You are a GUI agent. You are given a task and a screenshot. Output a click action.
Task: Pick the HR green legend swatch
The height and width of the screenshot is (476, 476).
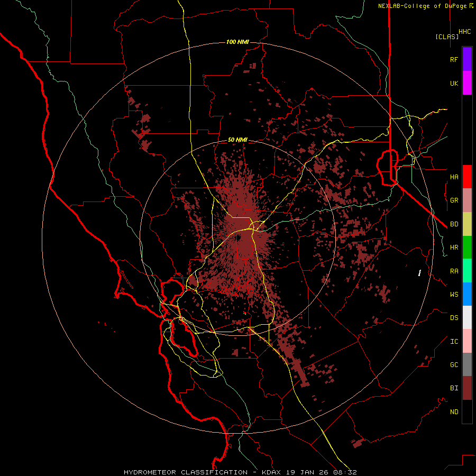tap(467, 248)
